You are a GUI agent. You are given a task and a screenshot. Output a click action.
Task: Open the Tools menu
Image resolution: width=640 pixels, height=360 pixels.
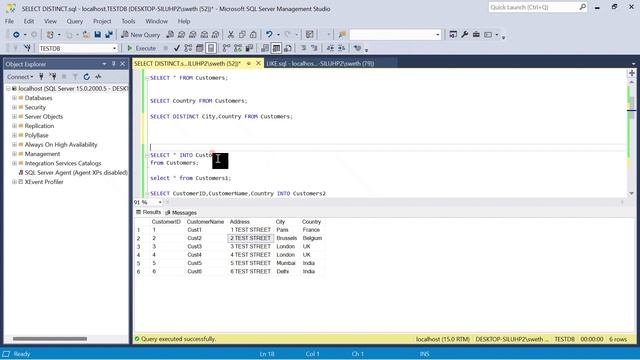(x=128, y=21)
